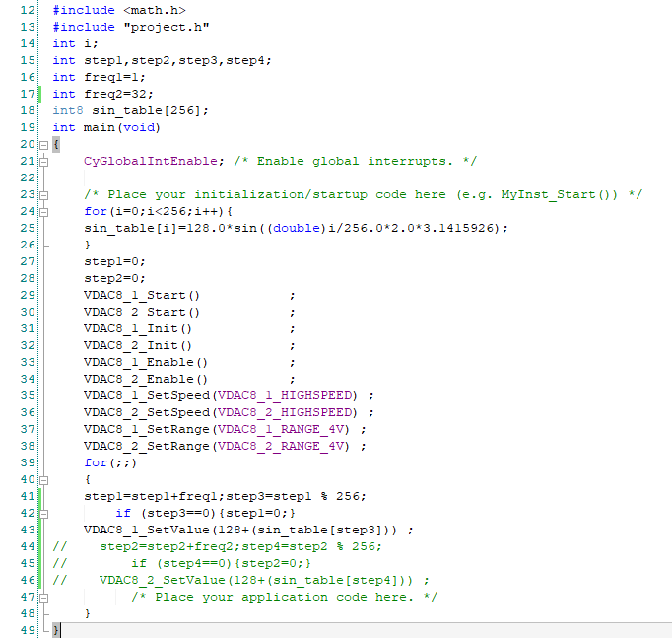Image resolution: width=672 pixels, height=638 pixels.
Task: Click on 'freq2=32;' assignment
Action: (x=118, y=95)
